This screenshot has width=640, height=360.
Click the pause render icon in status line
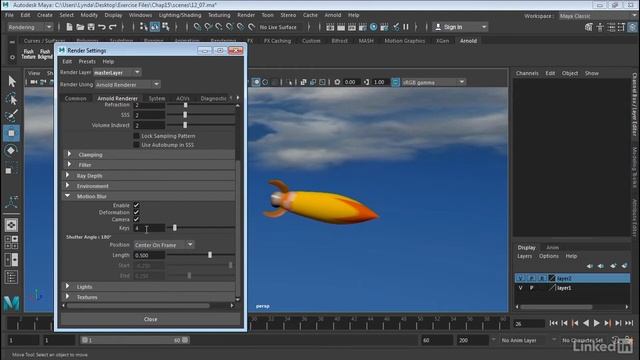406,27
